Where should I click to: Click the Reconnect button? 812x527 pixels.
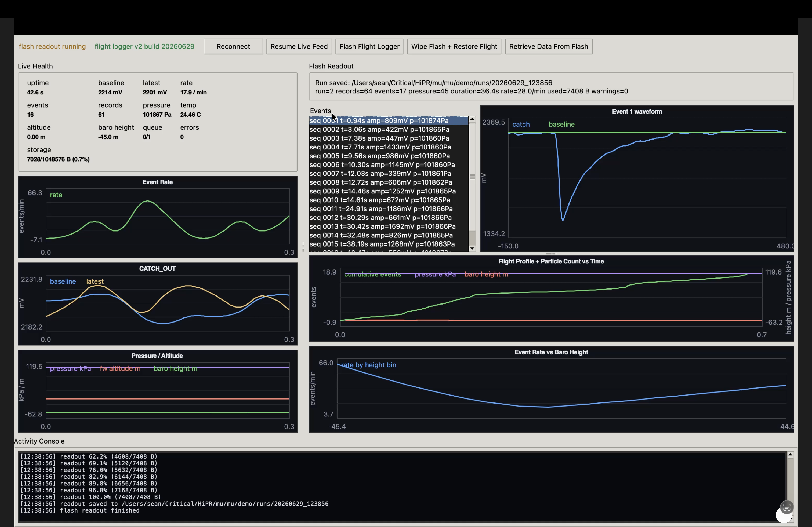pos(233,46)
